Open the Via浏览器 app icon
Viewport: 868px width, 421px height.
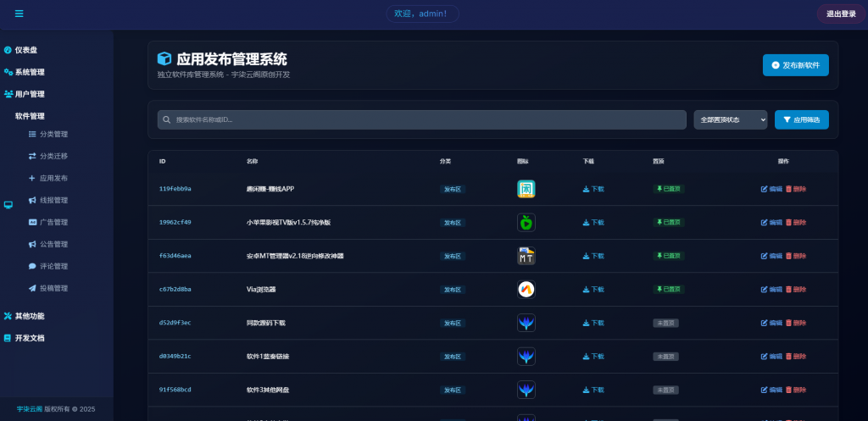[x=526, y=290]
